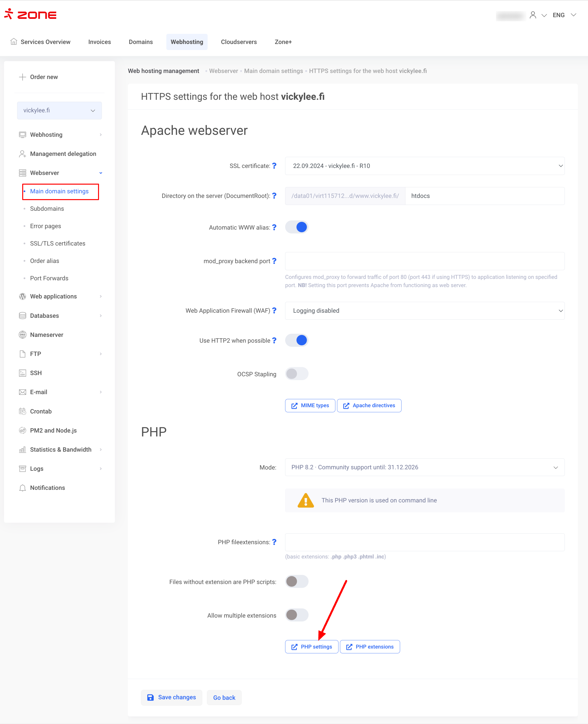Click the Save changes button
Screen dimensions: 588x724
(171, 697)
